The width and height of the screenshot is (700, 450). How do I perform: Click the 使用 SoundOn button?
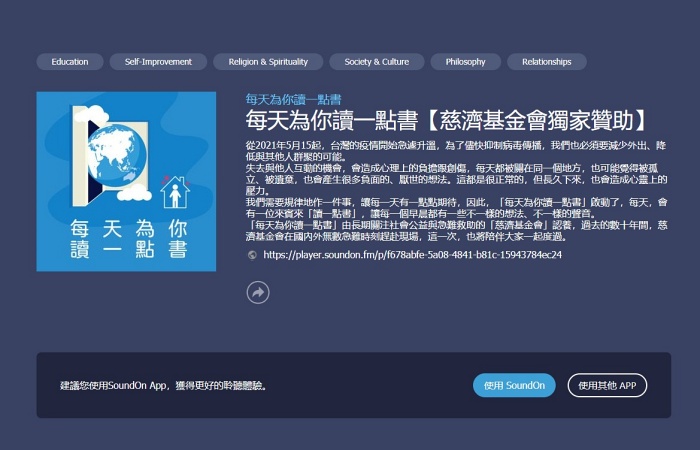514,385
